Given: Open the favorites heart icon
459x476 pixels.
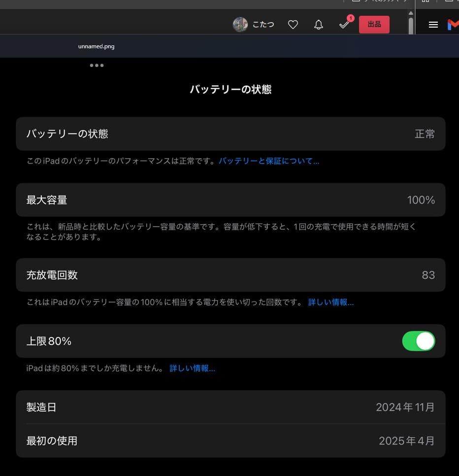Looking at the screenshot, I should pos(293,24).
